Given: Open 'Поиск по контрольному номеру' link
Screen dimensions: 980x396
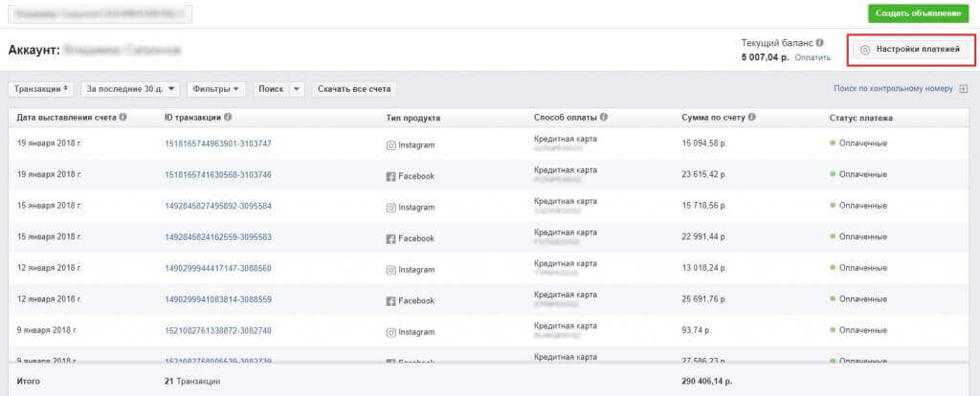Looking at the screenshot, I should tap(893, 89).
